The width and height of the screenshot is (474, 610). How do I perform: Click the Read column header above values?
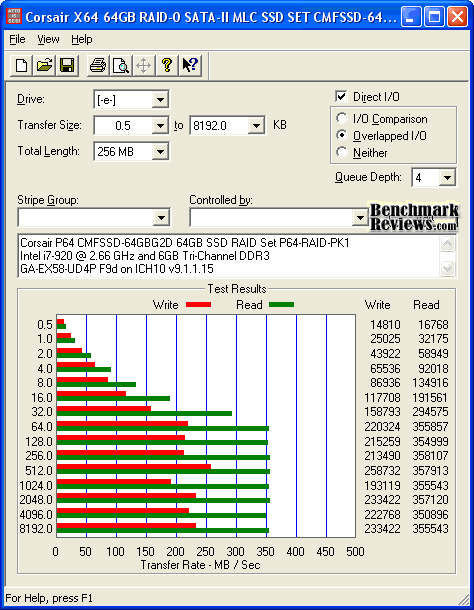tap(426, 305)
